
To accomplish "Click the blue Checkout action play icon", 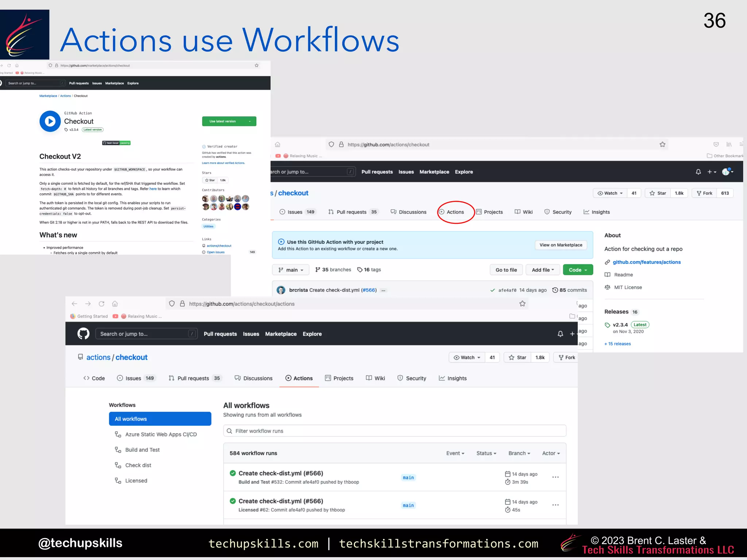I will [x=50, y=121].
